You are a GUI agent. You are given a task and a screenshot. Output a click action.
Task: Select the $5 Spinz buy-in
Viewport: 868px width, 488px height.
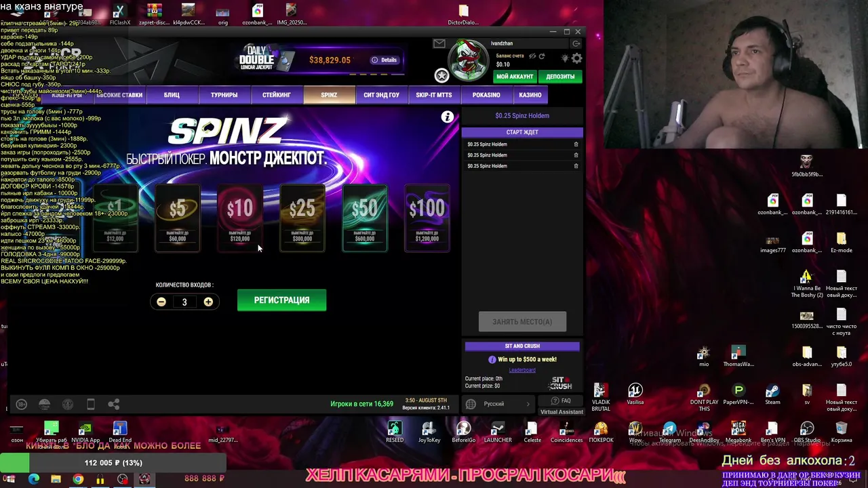pos(178,218)
